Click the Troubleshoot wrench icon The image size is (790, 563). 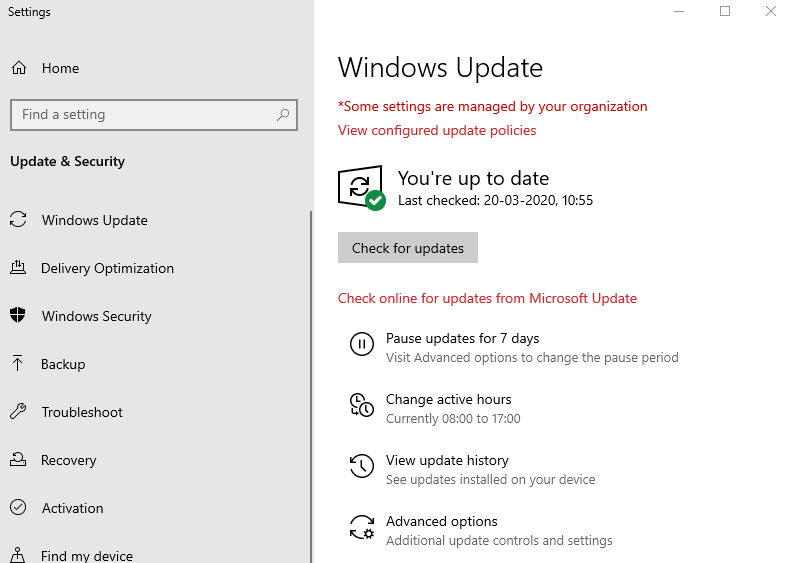[x=18, y=411]
